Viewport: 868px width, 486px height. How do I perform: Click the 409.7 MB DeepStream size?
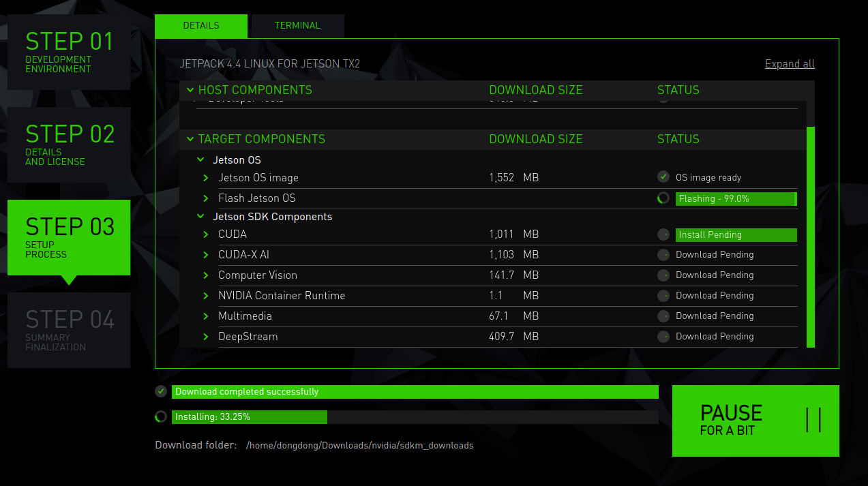click(514, 337)
